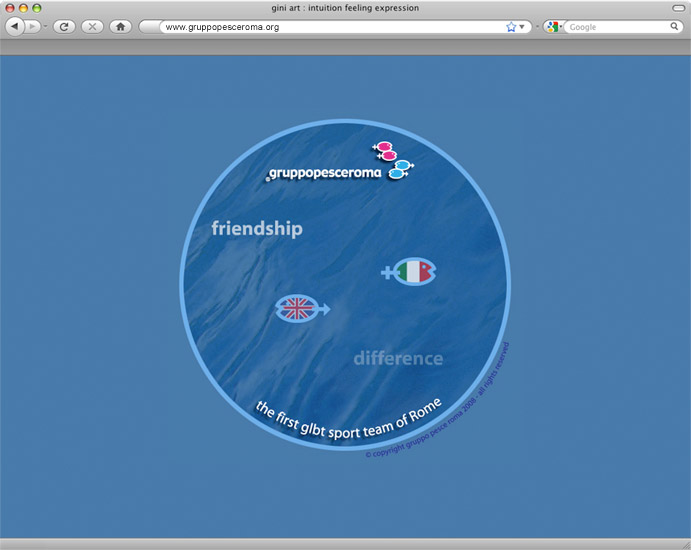The height and width of the screenshot is (550, 691).
Task: Bookmark this page with the star icon
Action: pos(511,27)
